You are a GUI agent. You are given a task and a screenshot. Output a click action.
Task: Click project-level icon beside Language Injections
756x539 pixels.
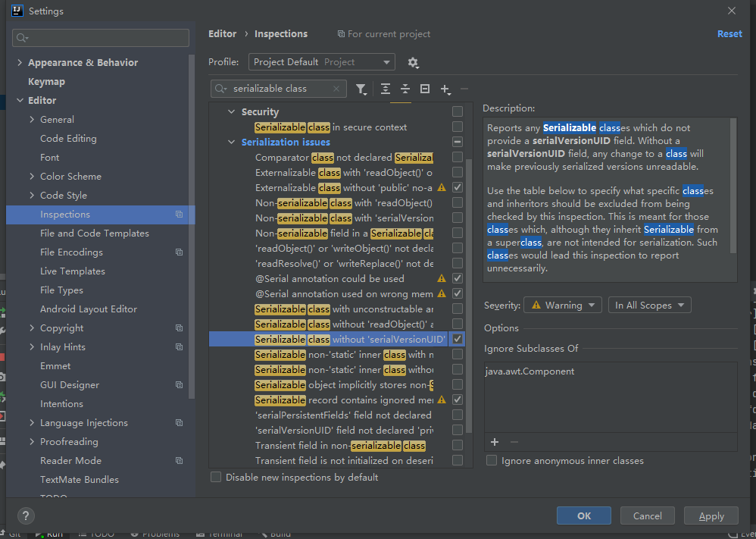point(180,423)
